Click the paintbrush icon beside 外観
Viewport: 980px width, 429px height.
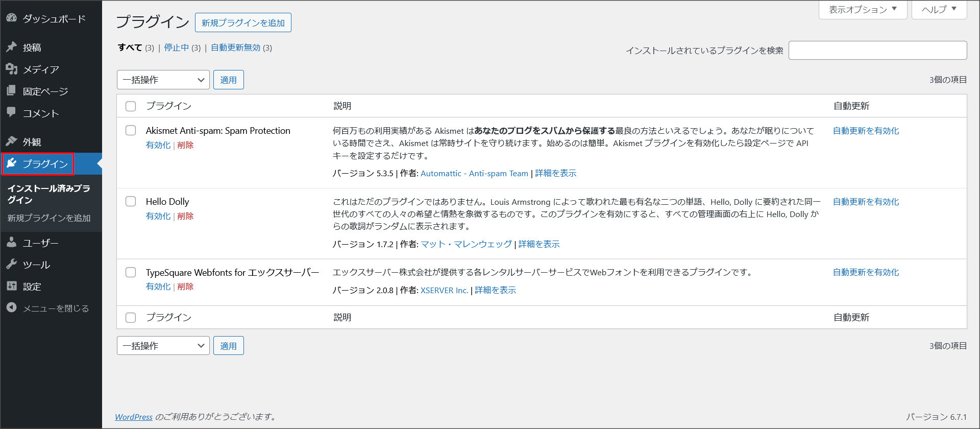tap(11, 141)
